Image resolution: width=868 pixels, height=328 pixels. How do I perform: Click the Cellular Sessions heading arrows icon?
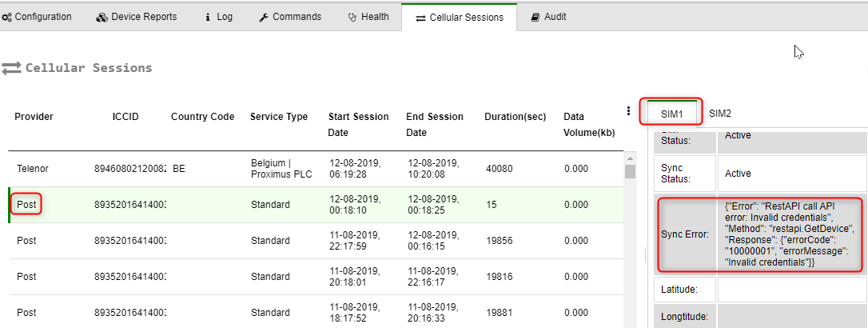click(x=11, y=69)
